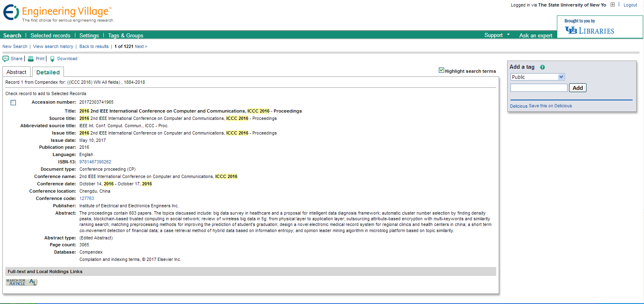
Task: Expand the Support menu
Action: pos(497,35)
